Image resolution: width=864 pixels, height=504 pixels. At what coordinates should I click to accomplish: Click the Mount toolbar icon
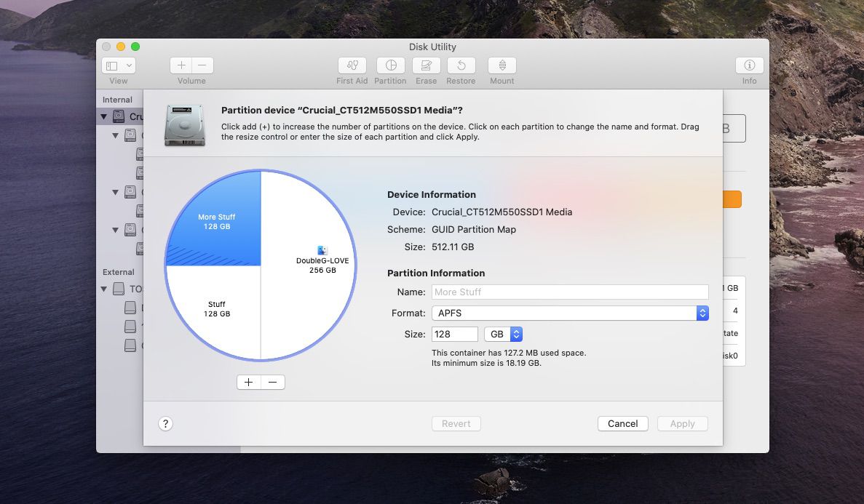click(x=502, y=65)
